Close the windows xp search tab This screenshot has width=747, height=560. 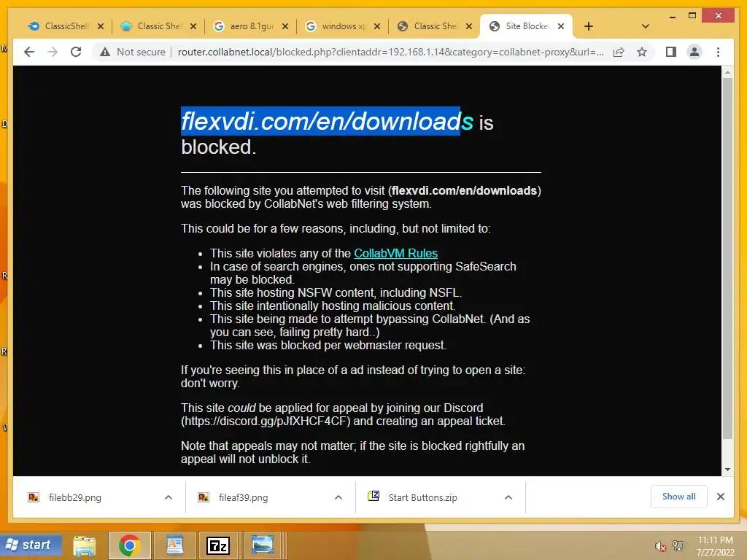point(377,26)
